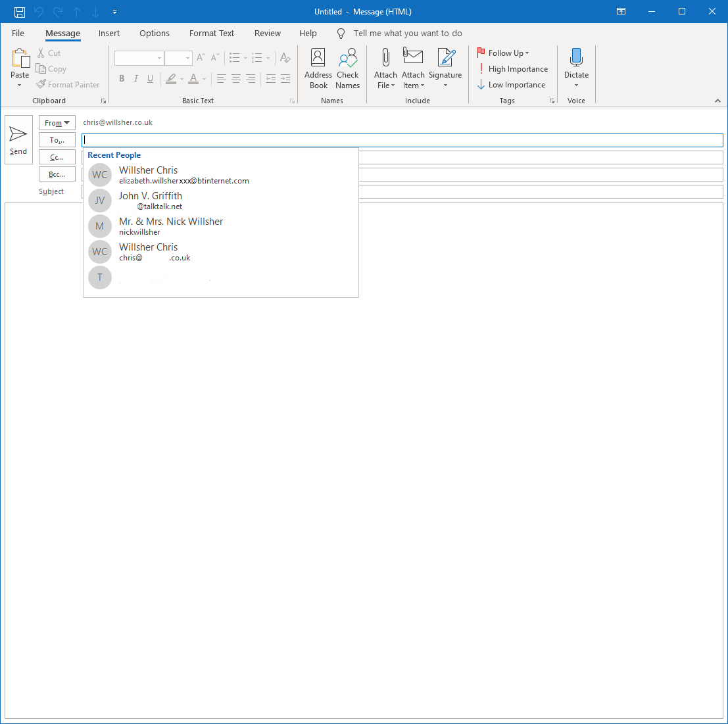Toggle bullet list formatting
The width and height of the screenshot is (728, 724).
233,58
